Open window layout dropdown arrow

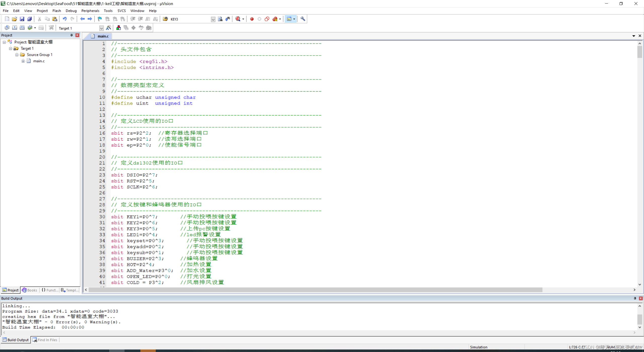tap(294, 19)
